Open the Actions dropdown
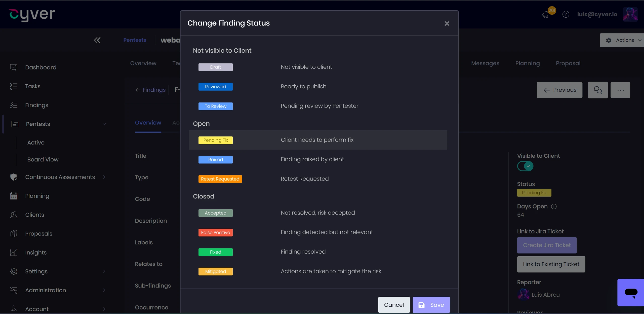This screenshot has height=314, width=644. pyautogui.click(x=622, y=40)
